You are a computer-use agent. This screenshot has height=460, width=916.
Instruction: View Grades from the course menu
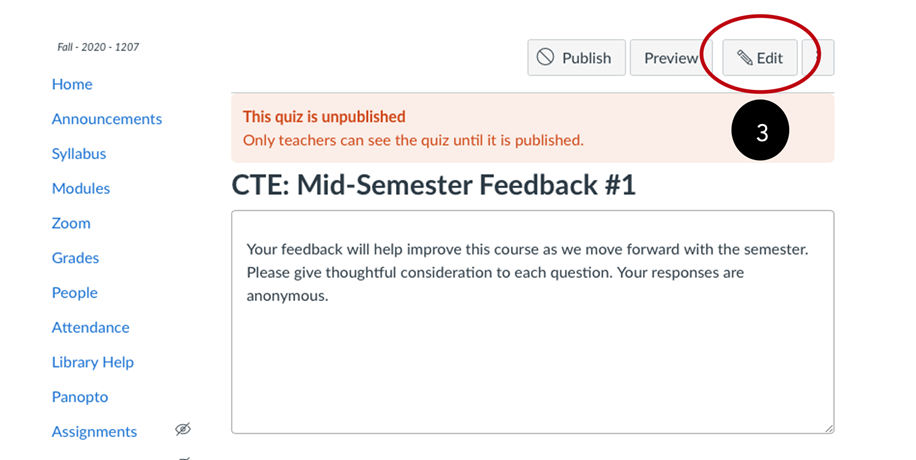coord(75,258)
